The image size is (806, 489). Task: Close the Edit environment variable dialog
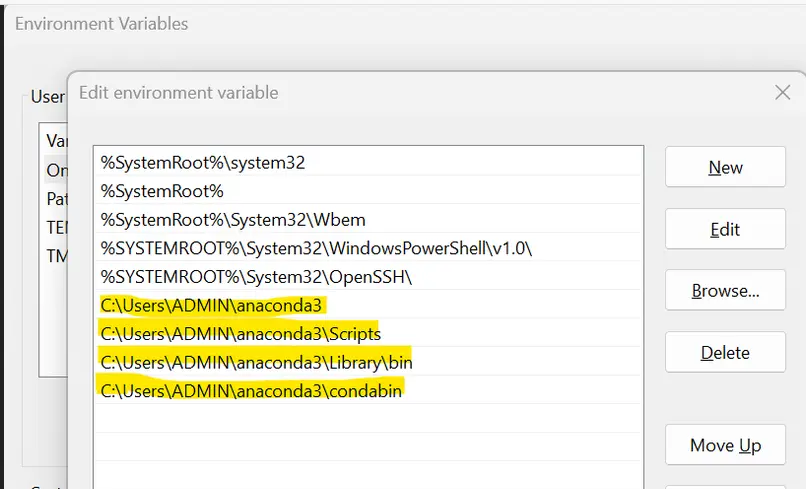(x=782, y=93)
